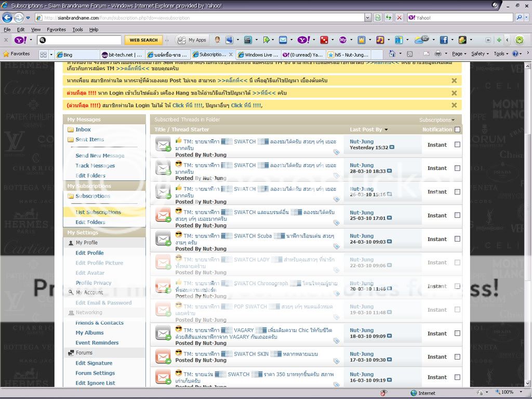Refresh the page with the reload icon

[x=388, y=18]
